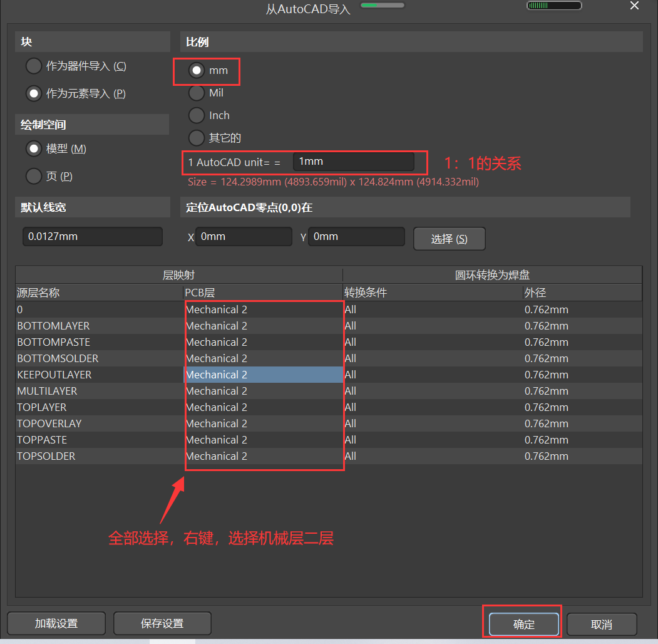Image resolution: width=658 pixels, height=644 pixels.
Task: Click the 选择 (S) button
Action: [x=449, y=239]
